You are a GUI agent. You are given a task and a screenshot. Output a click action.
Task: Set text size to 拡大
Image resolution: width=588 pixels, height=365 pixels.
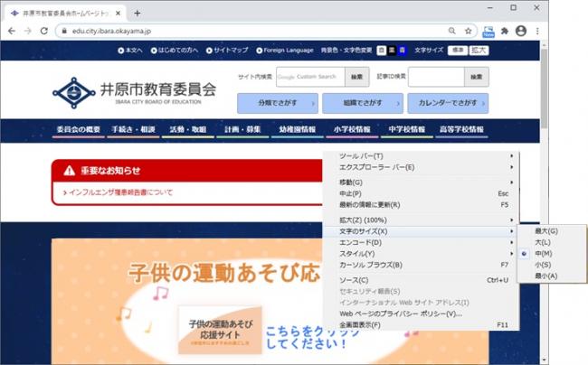click(x=479, y=51)
